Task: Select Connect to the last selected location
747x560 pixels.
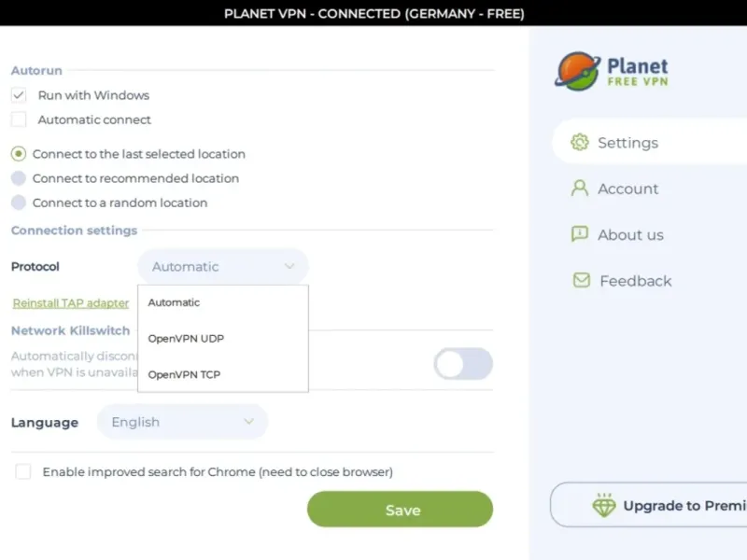Action: click(19, 154)
